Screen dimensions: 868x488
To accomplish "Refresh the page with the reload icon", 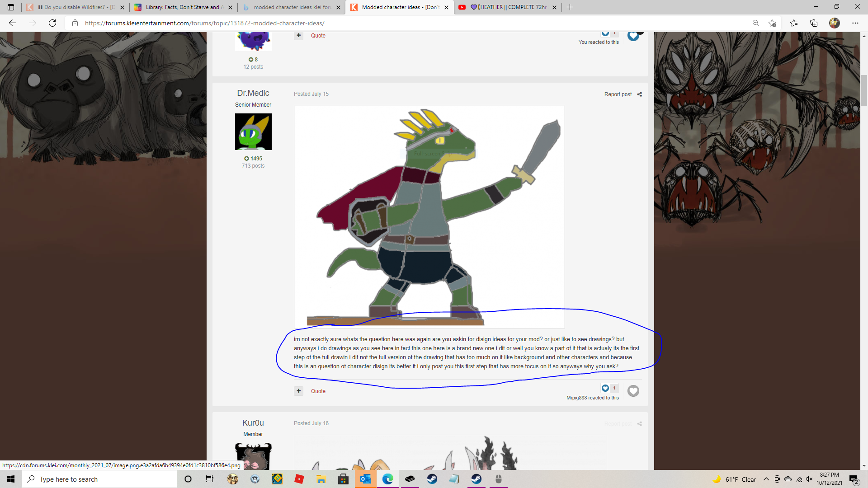I will coord(52,23).
